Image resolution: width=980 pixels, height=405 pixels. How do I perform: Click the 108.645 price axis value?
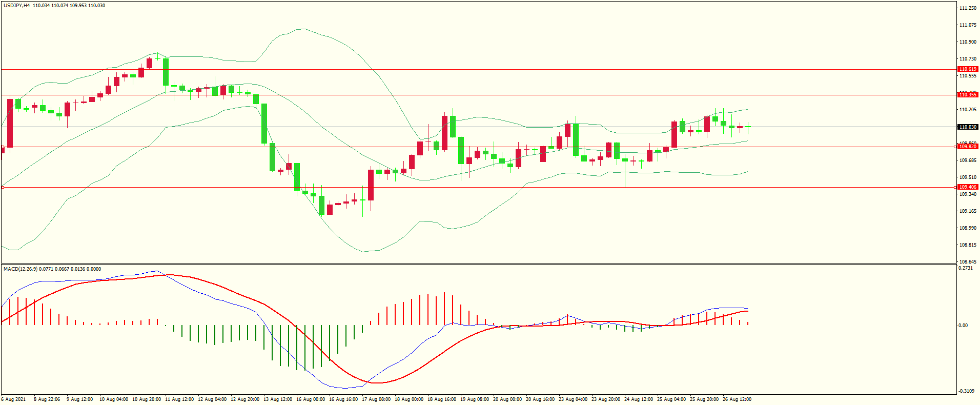click(x=968, y=261)
